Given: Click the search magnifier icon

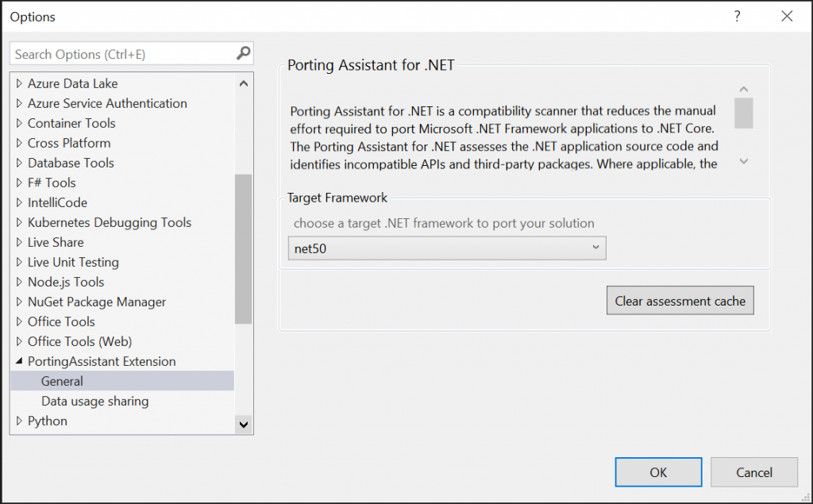Looking at the screenshot, I should click(x=243, y=52).
